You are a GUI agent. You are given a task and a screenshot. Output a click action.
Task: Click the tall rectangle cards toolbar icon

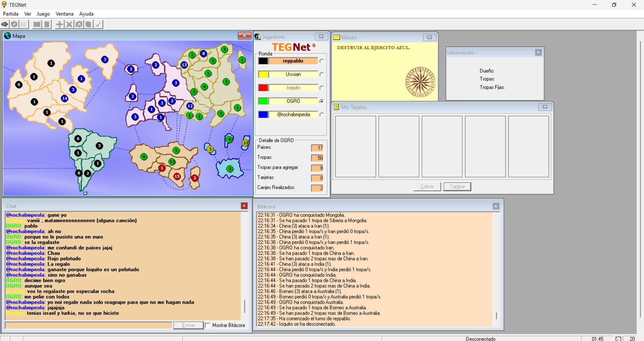47,24
